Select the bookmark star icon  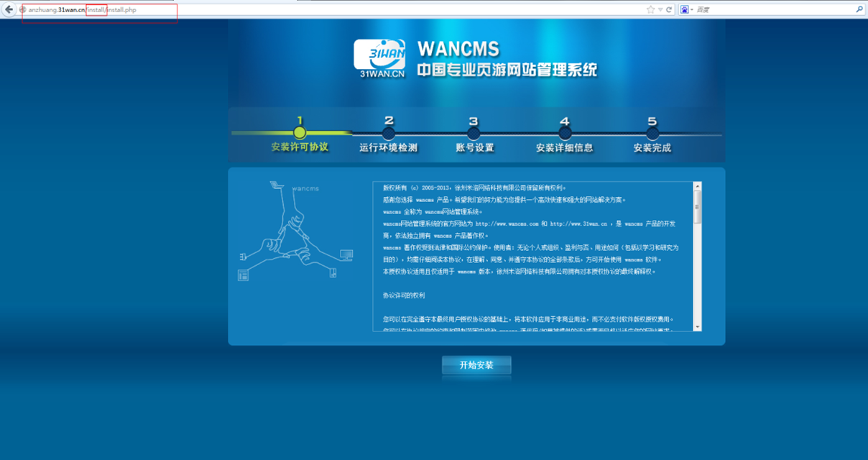coord(649,9)
